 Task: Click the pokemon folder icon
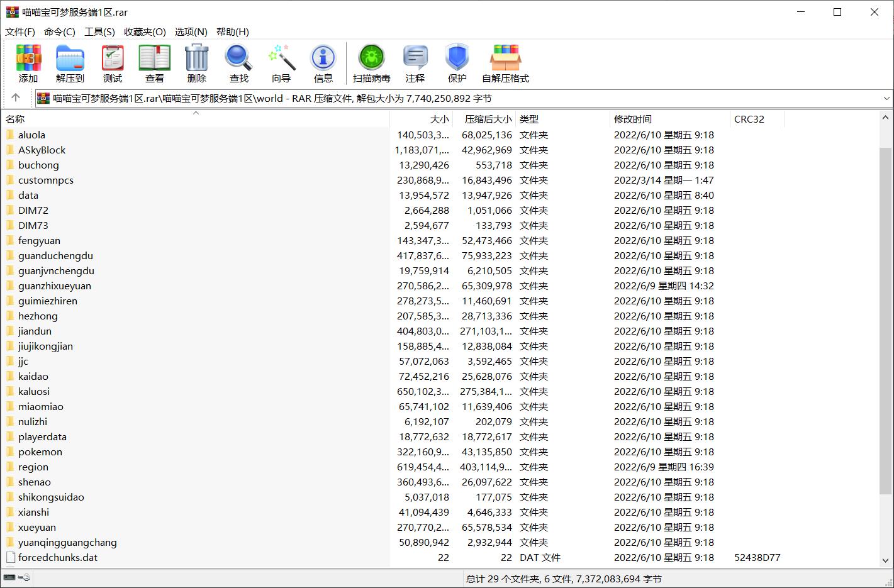[x=10, y=452]
